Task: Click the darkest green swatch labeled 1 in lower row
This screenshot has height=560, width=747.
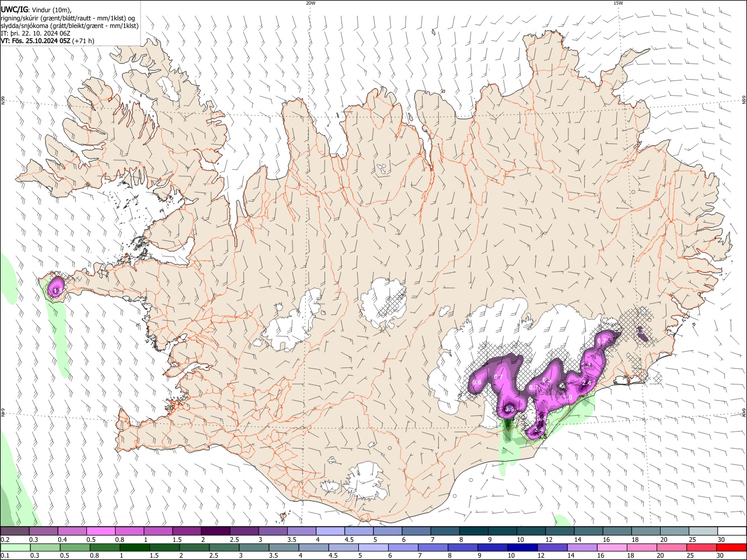Action: click(134, 548)
